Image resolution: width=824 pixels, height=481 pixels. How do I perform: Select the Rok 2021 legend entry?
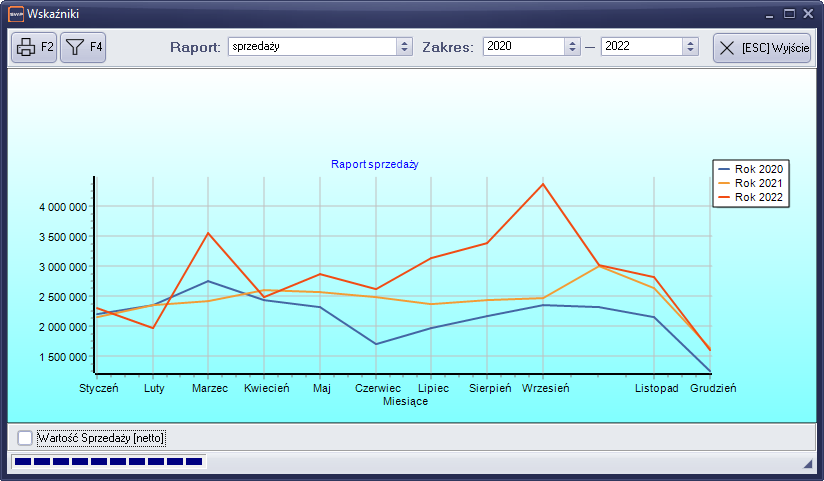tap(751, 183)
